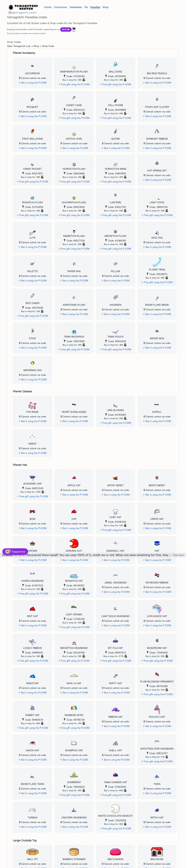The height and width of the screenshot is (868, 186).
Task: Click the Big House toy thumbnail
Action: (157, 851)
